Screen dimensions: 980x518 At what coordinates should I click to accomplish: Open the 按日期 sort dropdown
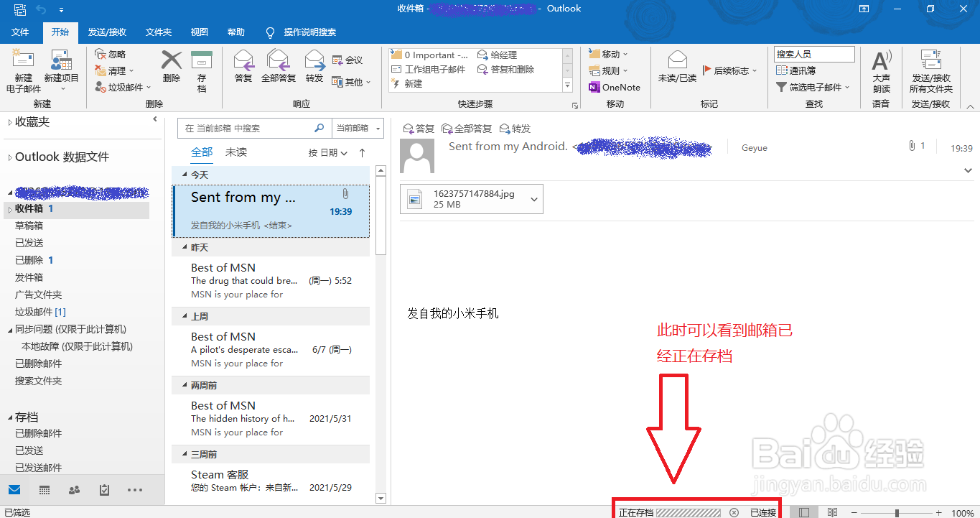(328, 153)
